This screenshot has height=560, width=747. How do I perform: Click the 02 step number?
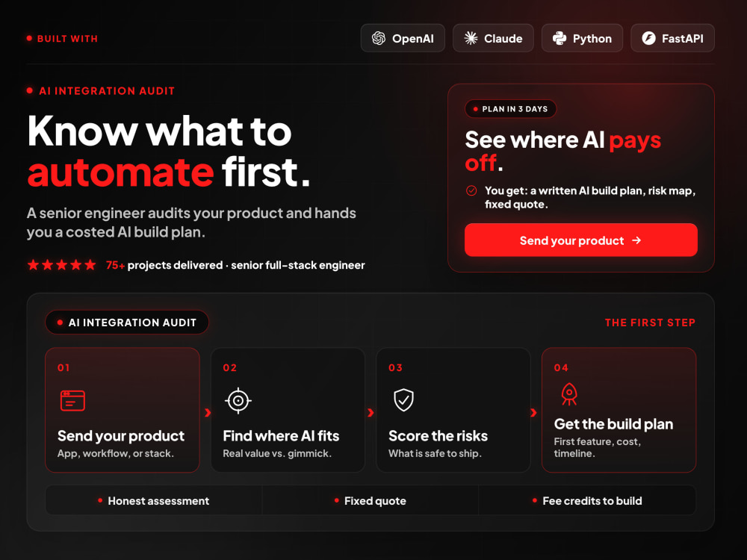tap(229, 367)
